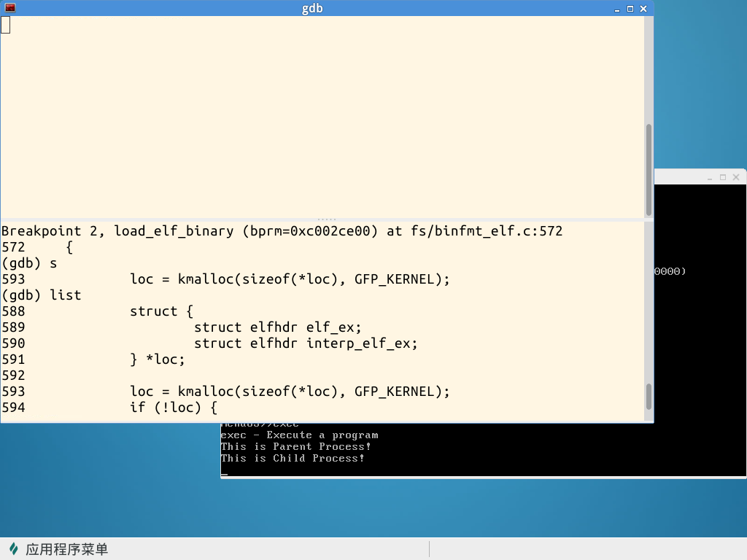Minimize the background terminal window

pos(710,178)
